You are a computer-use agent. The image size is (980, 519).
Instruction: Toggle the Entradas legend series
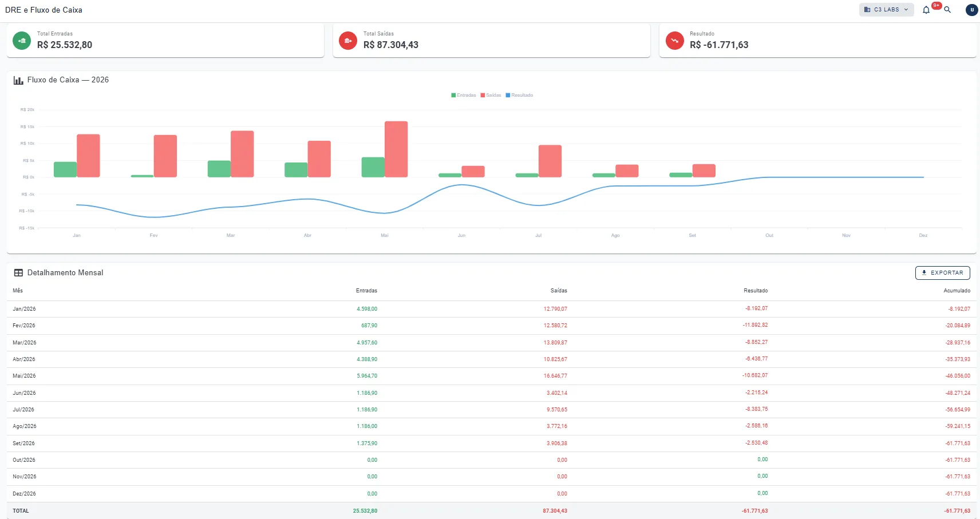point(464,96)
